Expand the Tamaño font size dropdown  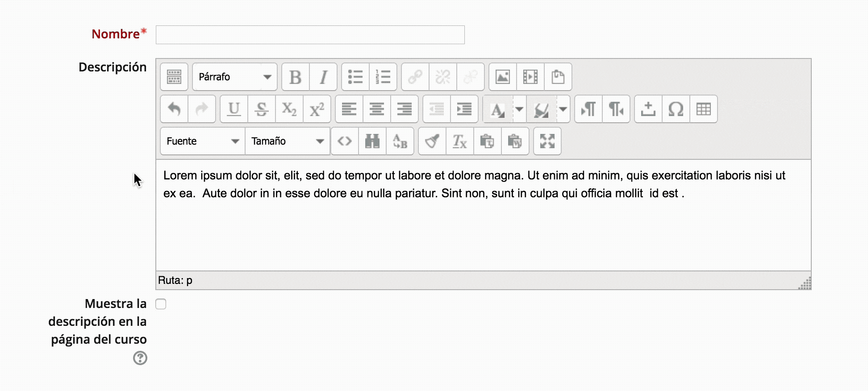(287, 141)
